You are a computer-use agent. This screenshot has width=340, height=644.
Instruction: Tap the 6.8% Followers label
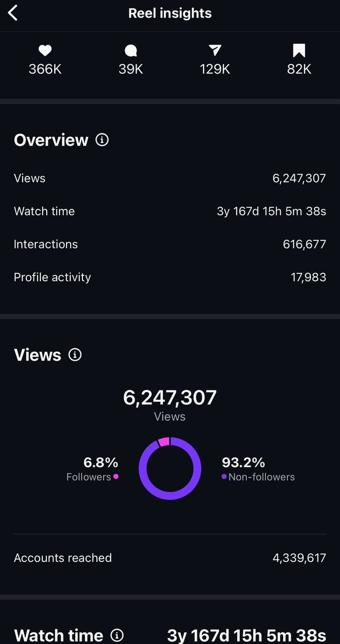(x=101, y=463)
